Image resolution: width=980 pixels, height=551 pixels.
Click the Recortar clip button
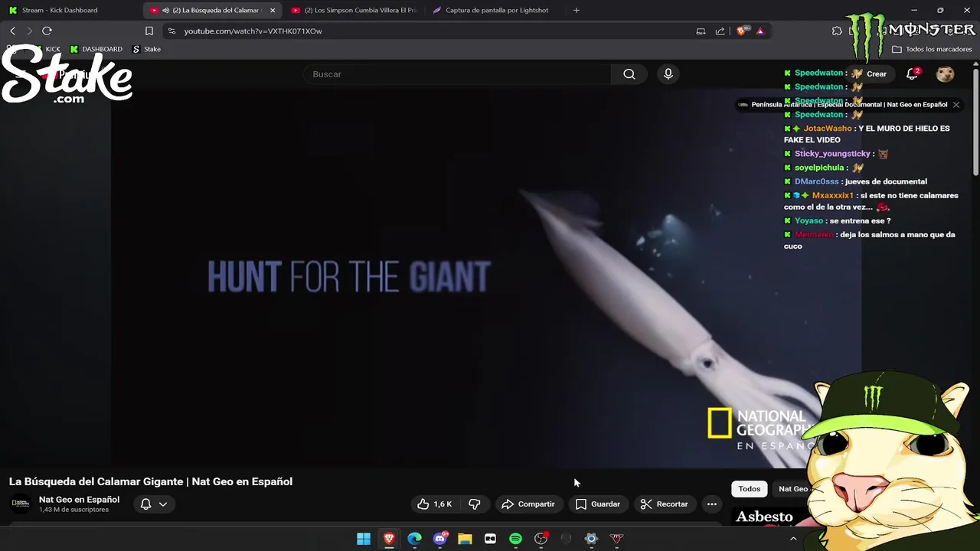pyautogui.click(x=665, y=504)
